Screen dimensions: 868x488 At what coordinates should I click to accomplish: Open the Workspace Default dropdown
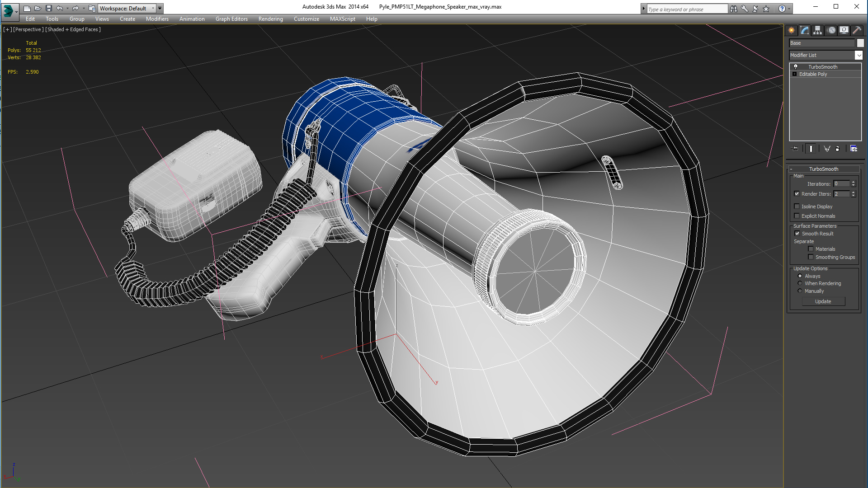(153, 8)
